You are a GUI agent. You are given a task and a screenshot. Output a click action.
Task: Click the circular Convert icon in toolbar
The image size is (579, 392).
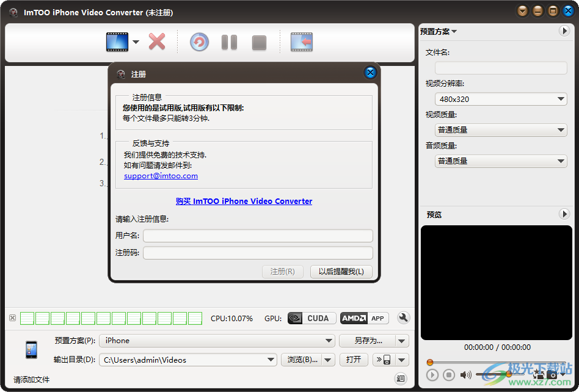tap(198, 42)
